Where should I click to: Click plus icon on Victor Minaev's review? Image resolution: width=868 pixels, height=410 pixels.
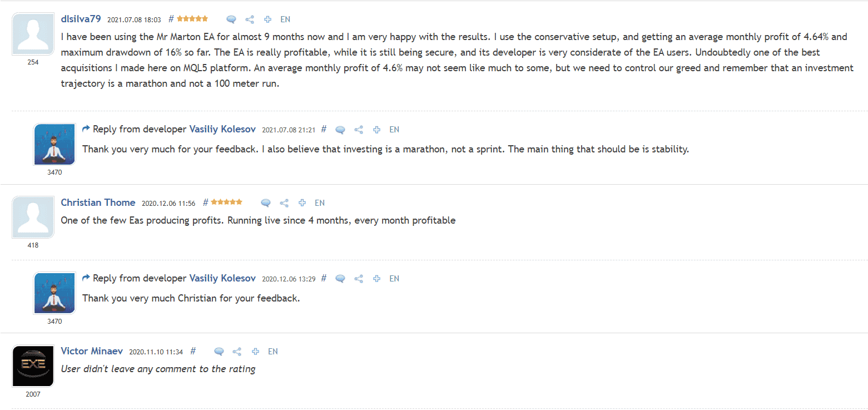click(255, 352)
